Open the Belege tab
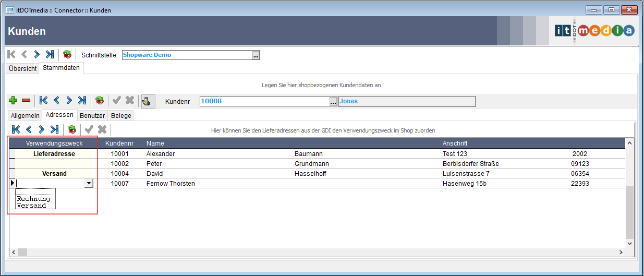 tap(121, 116)
